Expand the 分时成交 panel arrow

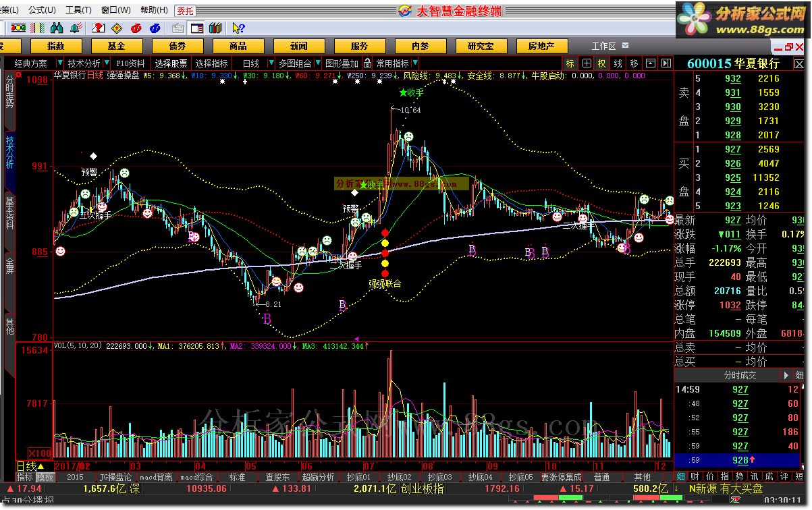786,375
